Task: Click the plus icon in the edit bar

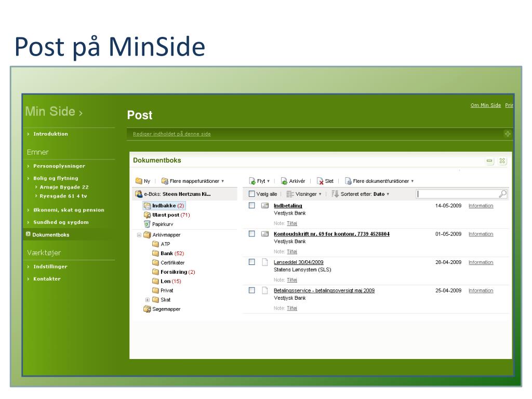Action: click(x=508, y=134)
